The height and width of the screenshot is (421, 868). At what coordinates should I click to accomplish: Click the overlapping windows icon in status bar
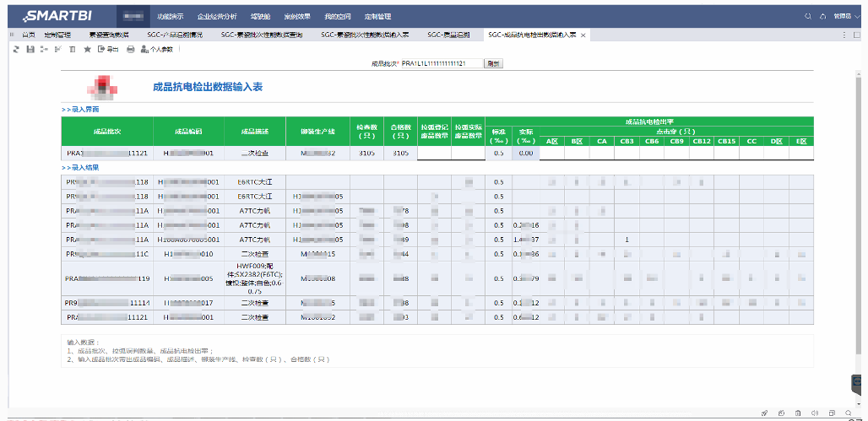pyautogui.click(x=832, y=413)
